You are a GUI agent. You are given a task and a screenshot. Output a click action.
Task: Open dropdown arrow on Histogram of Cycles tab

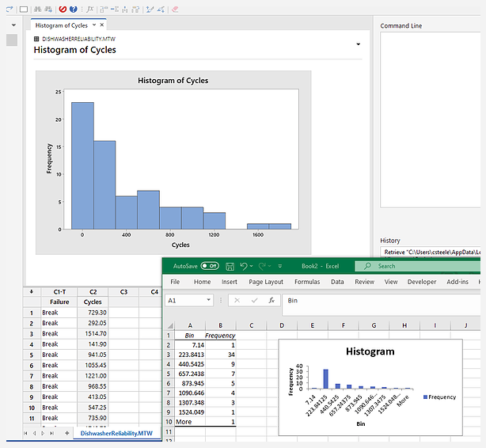pos(94,25)
